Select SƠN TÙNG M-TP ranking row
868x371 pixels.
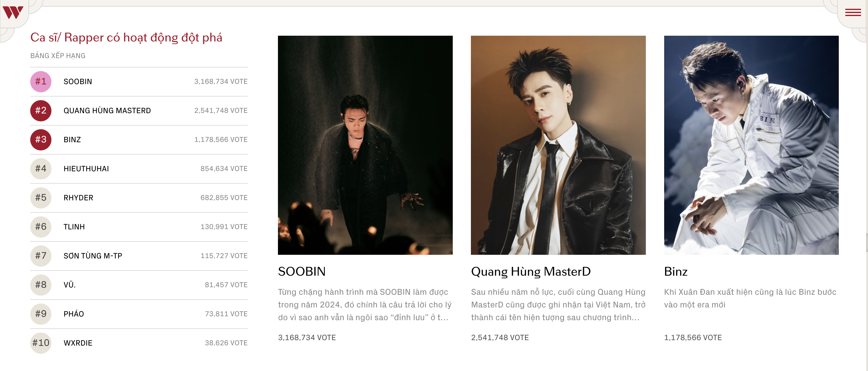(x=139, y=255)
